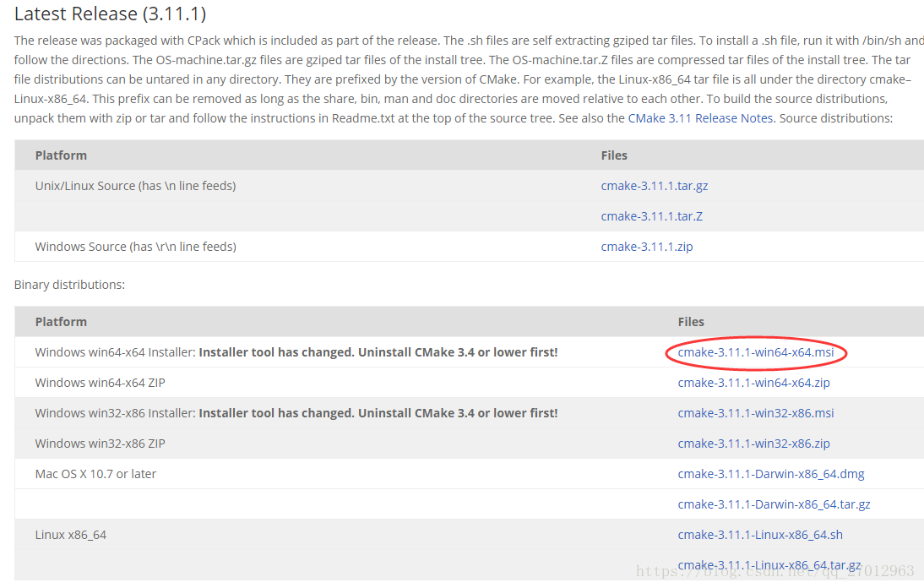Viewport: 924px width, 588px height.
Task: Download cmake-3.11.1.tar.gz source file
Action: click(x=654, y=186)
